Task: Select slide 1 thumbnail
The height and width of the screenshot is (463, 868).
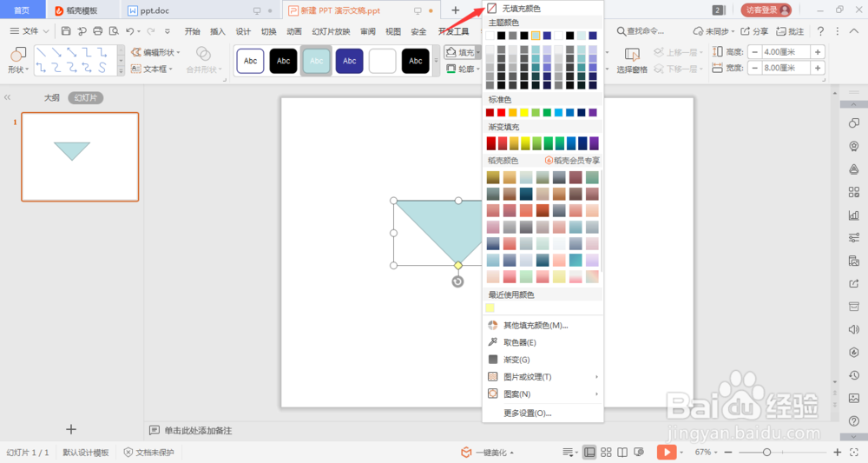Action: coord(80,156)
